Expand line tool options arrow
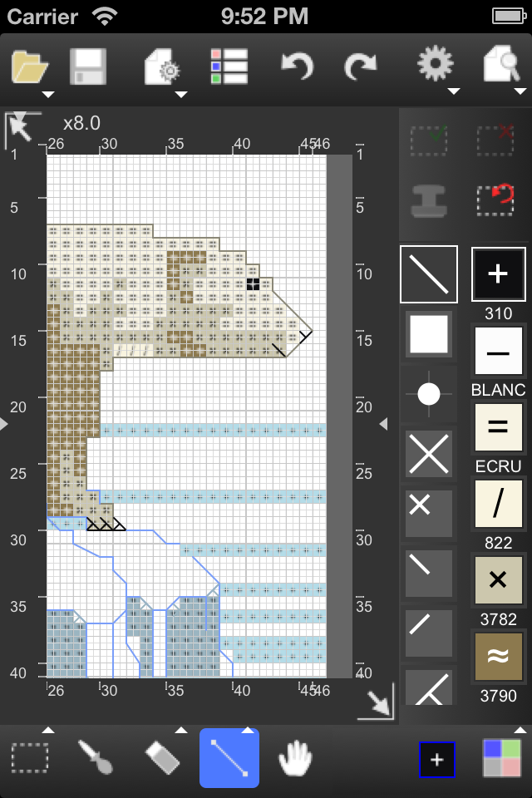 click(x=248, y=731)
